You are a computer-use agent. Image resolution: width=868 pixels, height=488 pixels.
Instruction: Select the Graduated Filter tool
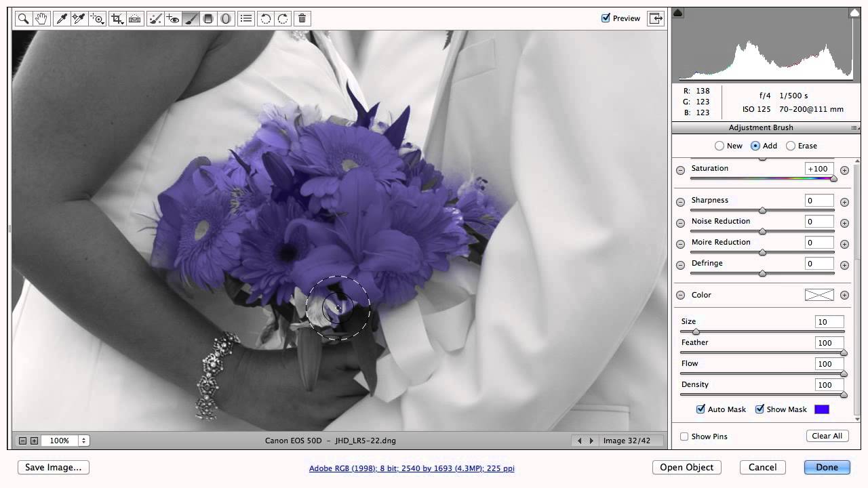tap(208, 19)
